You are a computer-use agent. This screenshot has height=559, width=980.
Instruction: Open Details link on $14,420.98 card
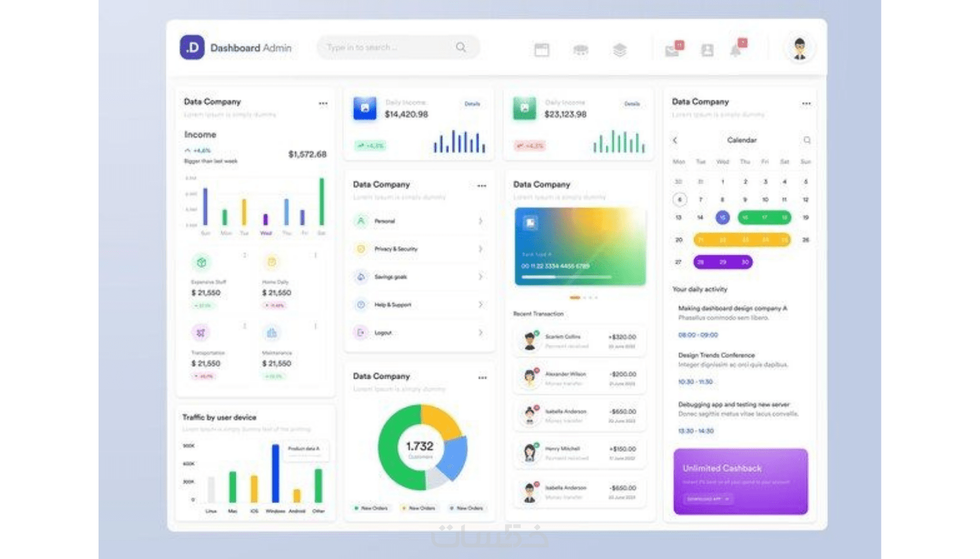[472, 104]
